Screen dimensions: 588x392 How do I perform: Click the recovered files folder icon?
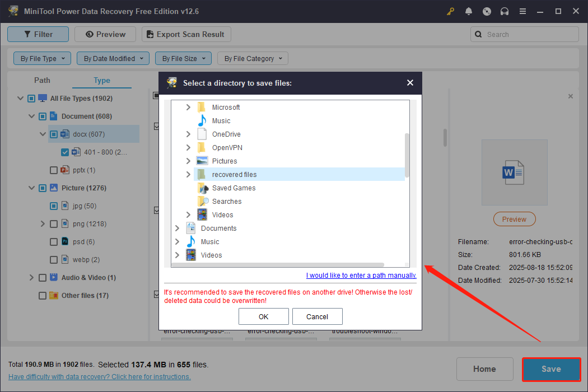point(202,174)
